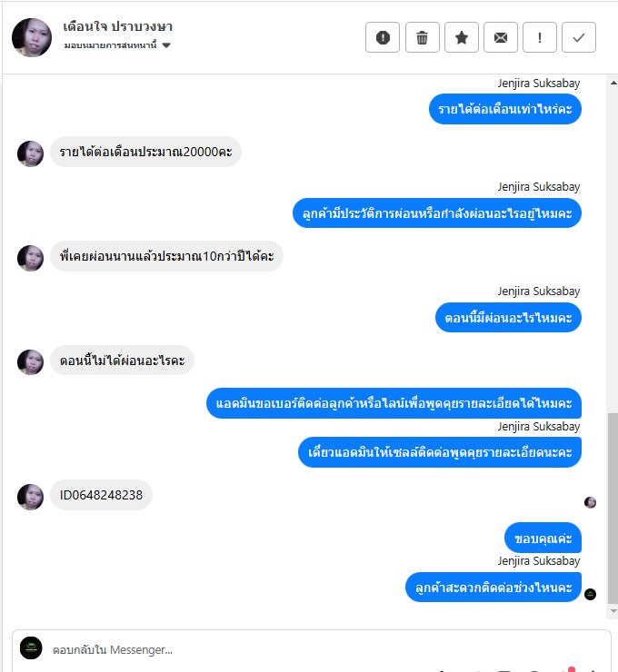Click the scroll down arrow of the chat
Image resolution: width=618 pixels, height=672 pixels.
pyautogui.click(x=613, y=611)
